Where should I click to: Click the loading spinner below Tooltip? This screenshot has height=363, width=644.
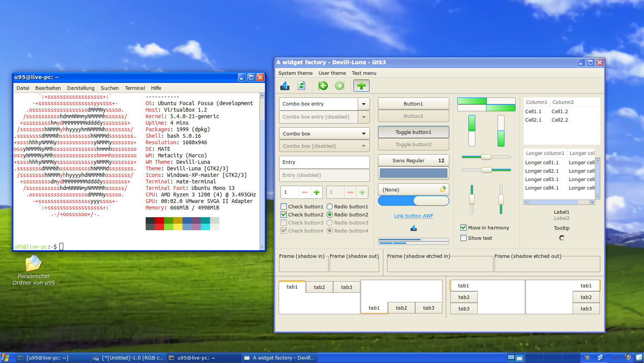coord(562,238)
